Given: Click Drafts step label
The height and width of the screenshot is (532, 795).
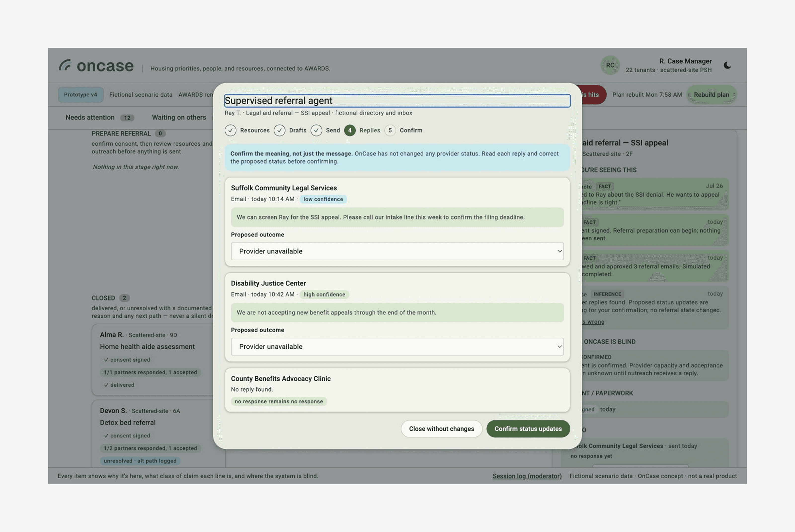Looking at the screenshot, I should (x=298, y=130).
